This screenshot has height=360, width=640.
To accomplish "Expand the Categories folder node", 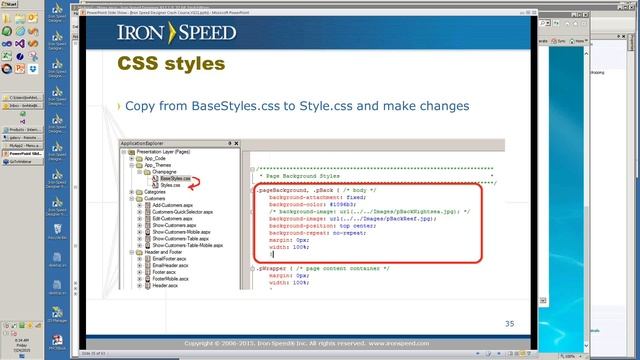I will [131, 192].
